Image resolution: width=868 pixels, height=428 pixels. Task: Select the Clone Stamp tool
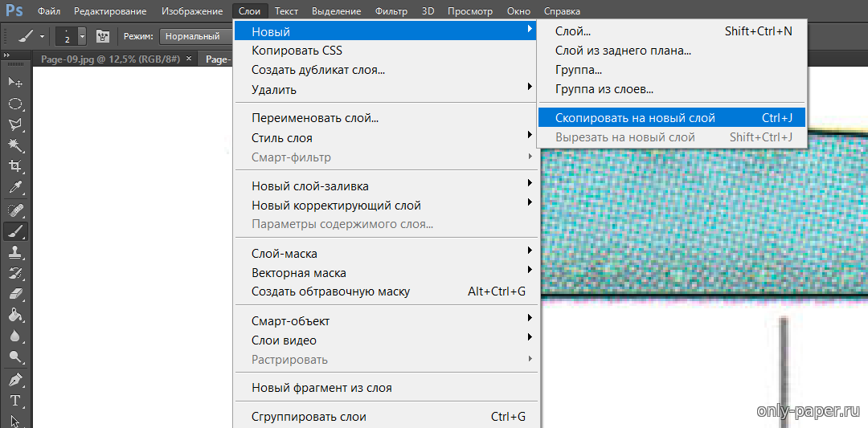click(x=14, y=252)
